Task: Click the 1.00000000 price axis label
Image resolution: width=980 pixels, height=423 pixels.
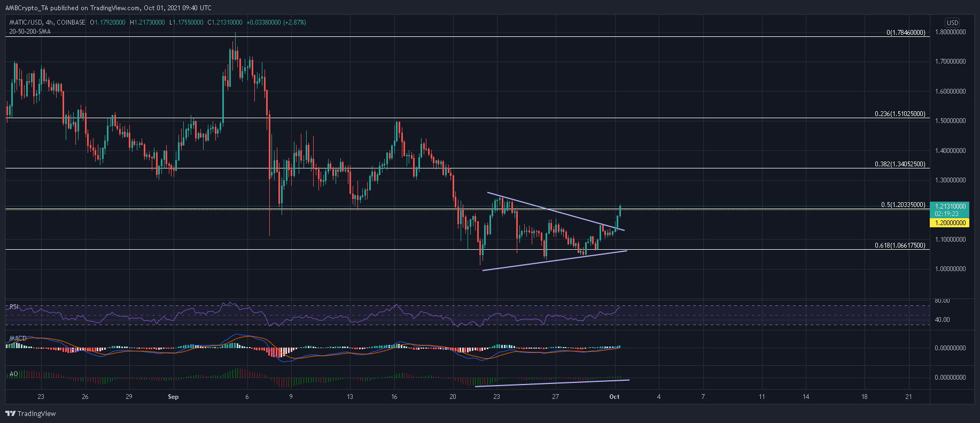Action: [x=949, y=269]
